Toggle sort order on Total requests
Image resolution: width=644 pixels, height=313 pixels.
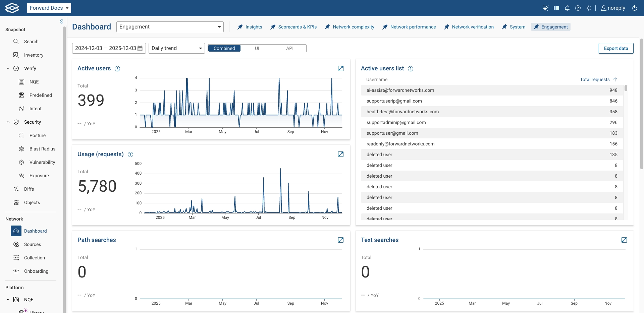[x=615, y=79]
